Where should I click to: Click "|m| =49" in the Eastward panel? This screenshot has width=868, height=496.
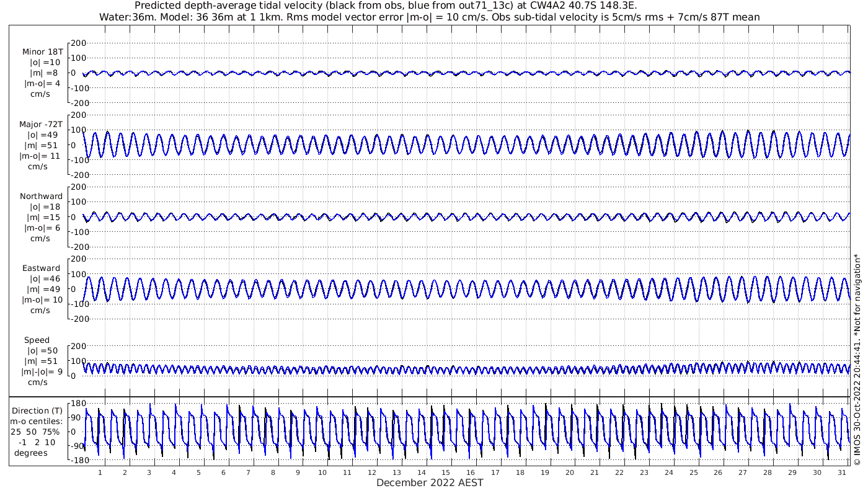pyautogui.click(x=45, y=290)
